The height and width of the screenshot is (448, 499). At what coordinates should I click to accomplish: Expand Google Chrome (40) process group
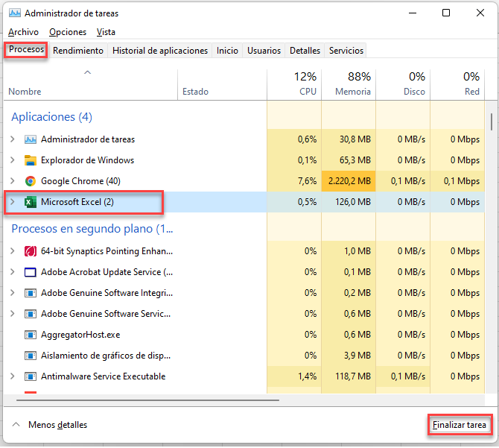point(13,181)
